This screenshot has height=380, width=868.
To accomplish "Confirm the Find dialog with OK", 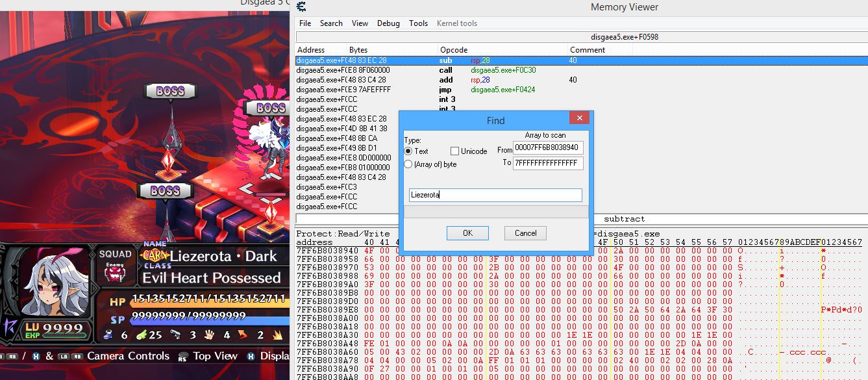I will tap(467, 233).
